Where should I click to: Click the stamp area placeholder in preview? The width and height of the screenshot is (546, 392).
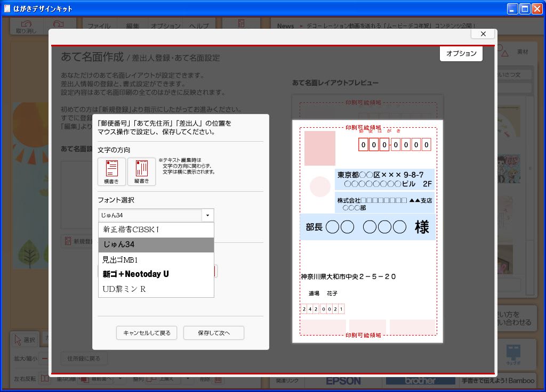pos(319,148)
